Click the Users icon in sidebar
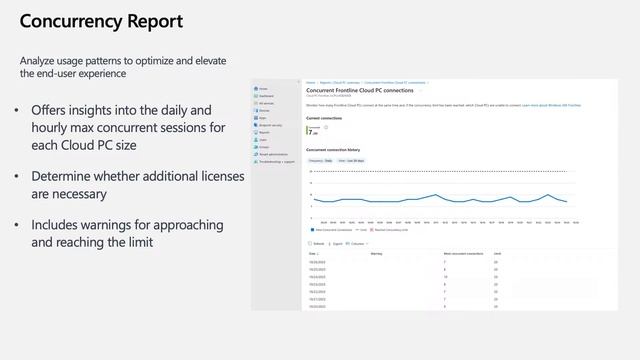The height and width of the screenshot is (360, 640). coord(256,140)
